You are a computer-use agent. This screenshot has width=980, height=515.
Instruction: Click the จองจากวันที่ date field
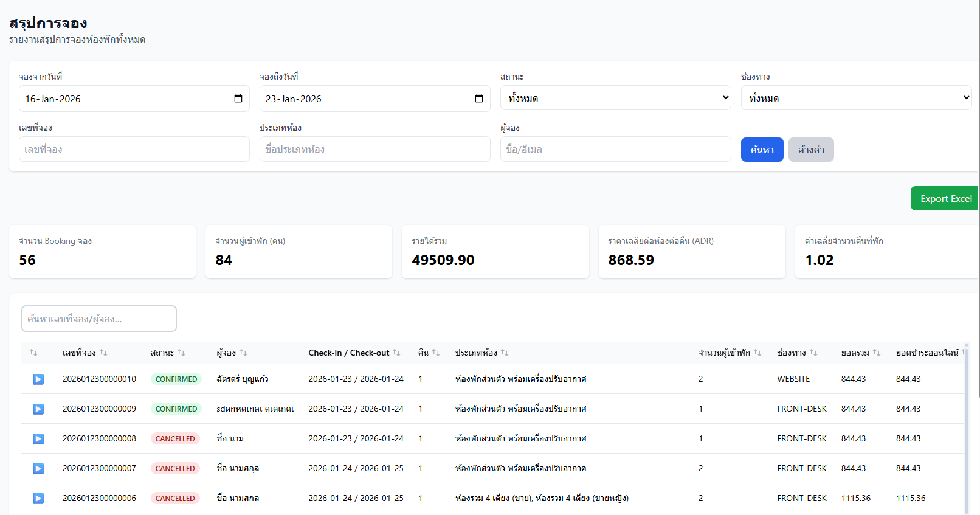coord(134,99)
